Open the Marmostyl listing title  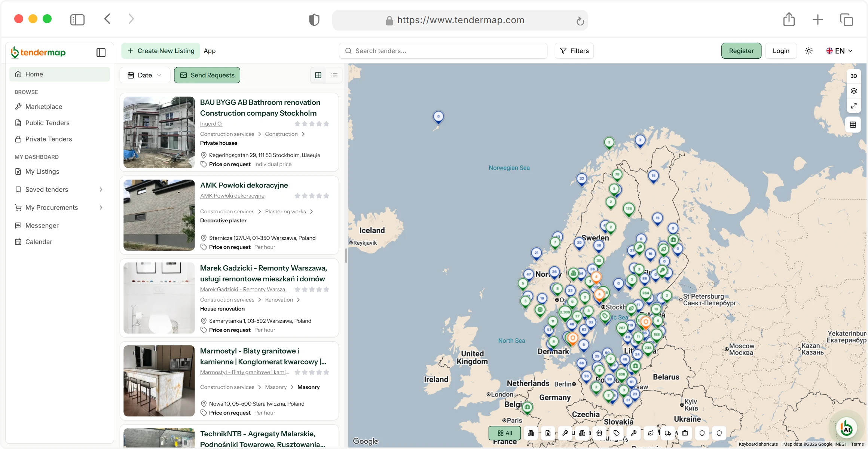click(263, 356)
